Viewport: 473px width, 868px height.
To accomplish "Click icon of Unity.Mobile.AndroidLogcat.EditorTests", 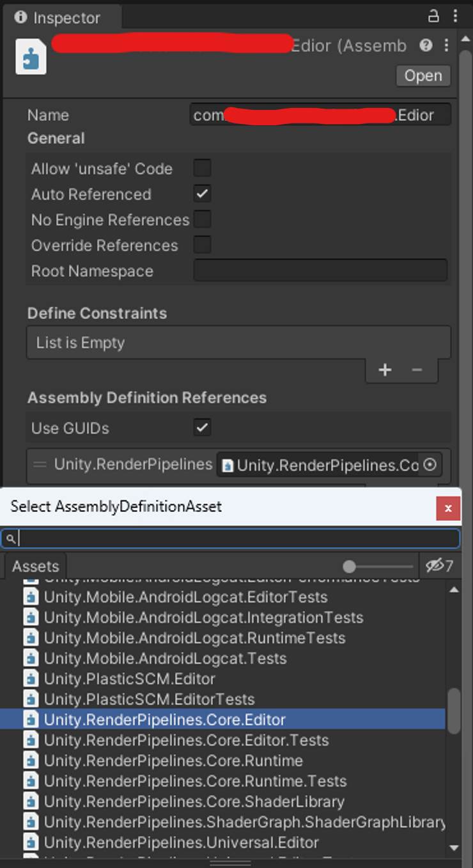I will pyautogui.click(x=31, y=597).
